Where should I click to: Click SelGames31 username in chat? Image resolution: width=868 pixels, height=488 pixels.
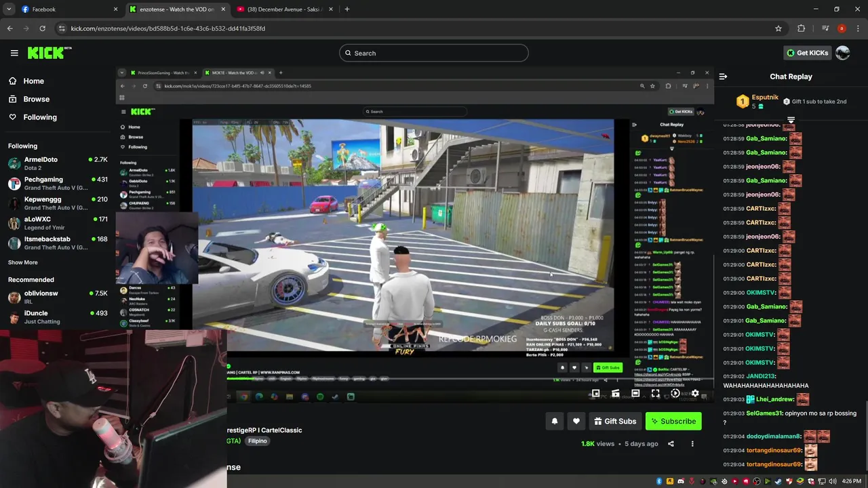click(764, 413)
